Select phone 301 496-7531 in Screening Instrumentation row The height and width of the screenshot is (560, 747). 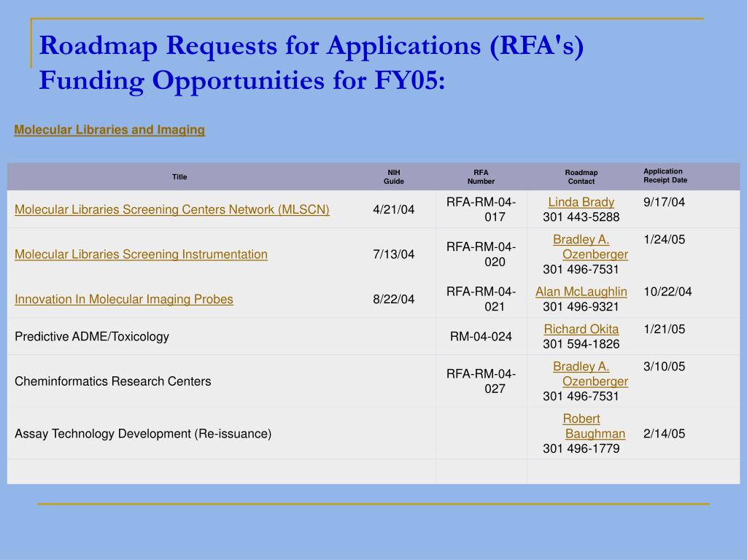(581, 270)
